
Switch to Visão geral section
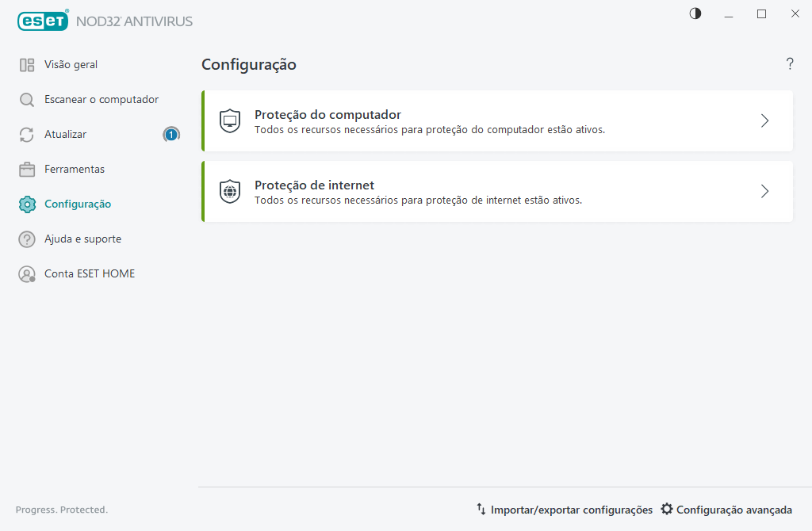click(x=71, y=64)
